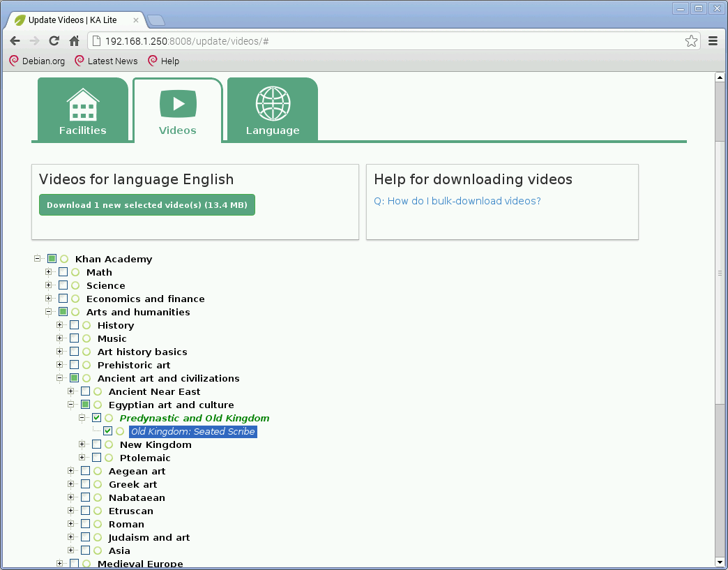Reload the page with the refresh icon

[54, 41]
